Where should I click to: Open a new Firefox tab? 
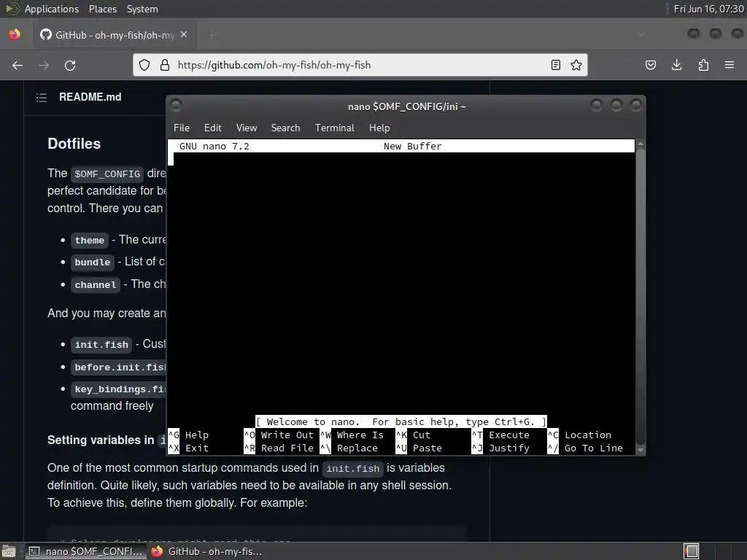point(212,35)
